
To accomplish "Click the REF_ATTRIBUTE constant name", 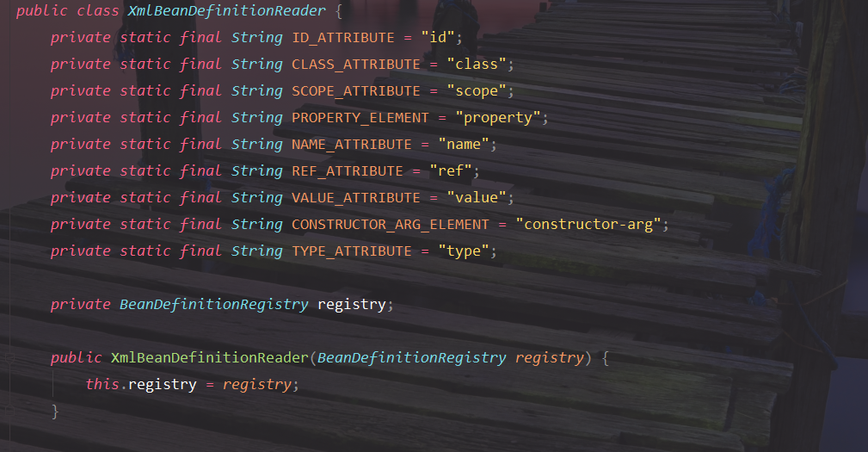I will pyautogui.click(x=348, y=170).
